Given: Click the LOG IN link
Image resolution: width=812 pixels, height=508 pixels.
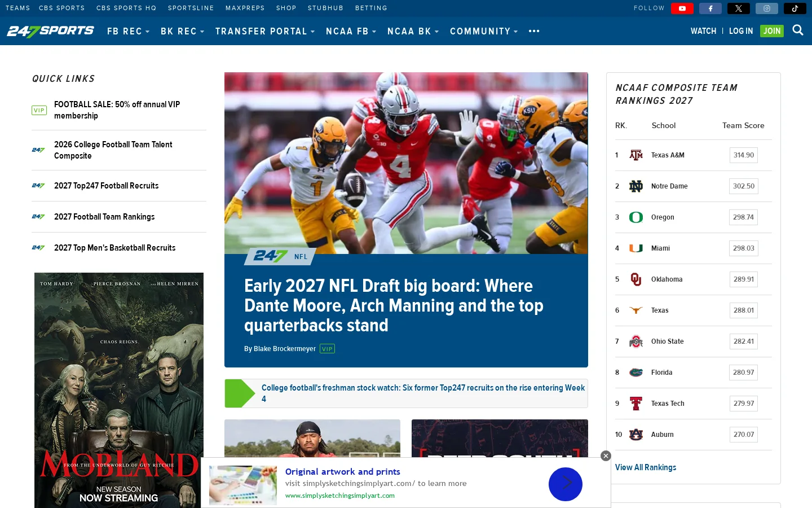Looking at the screenshot, I should tap(741, 31).
